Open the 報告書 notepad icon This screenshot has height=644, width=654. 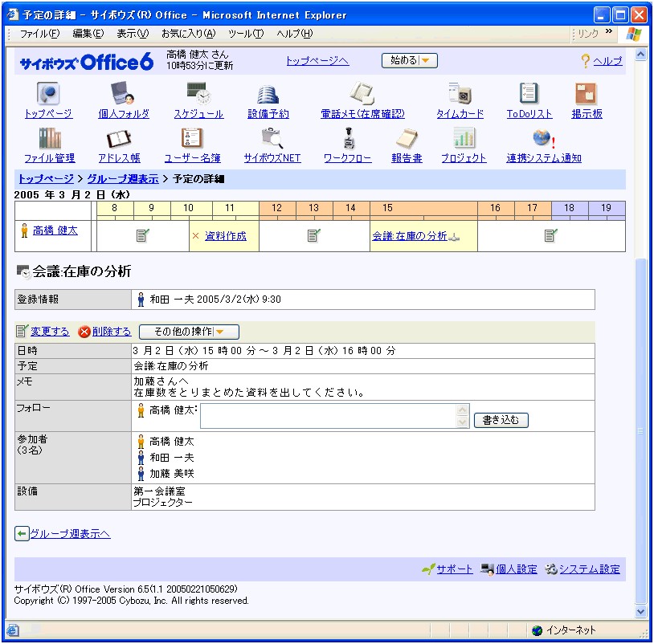pos(407,138)
